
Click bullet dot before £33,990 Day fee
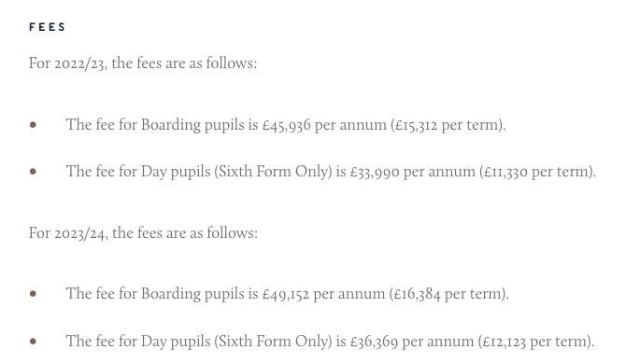click(33, 172)
